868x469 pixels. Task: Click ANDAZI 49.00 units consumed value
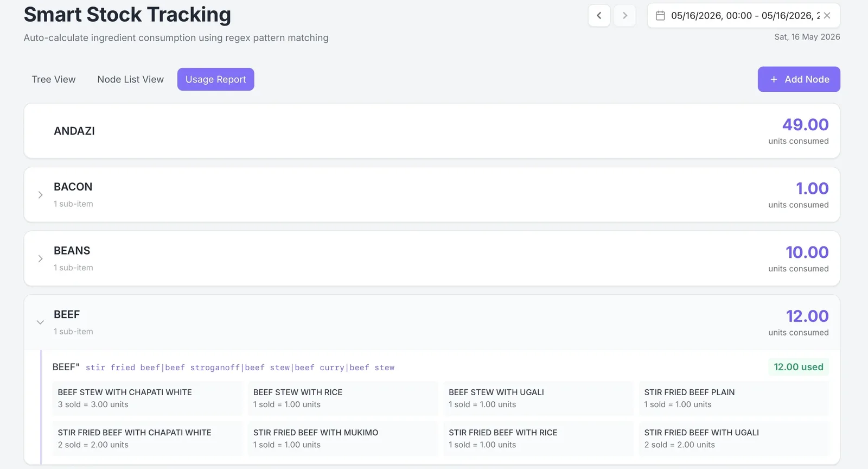tap(805, 125)
